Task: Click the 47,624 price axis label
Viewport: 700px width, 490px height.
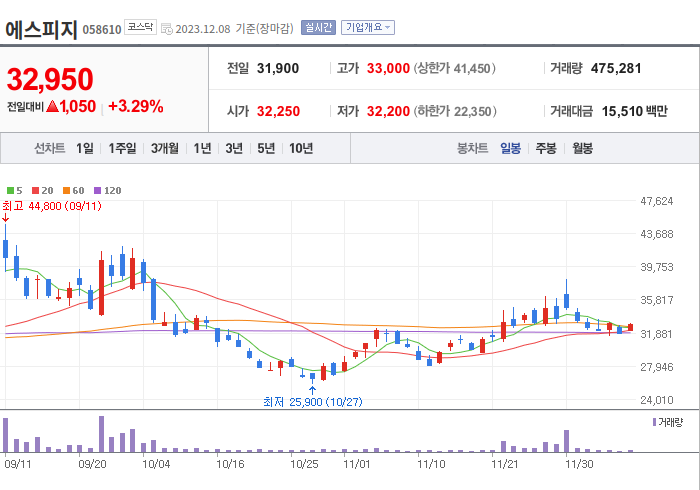Action: tap(657, 201)
